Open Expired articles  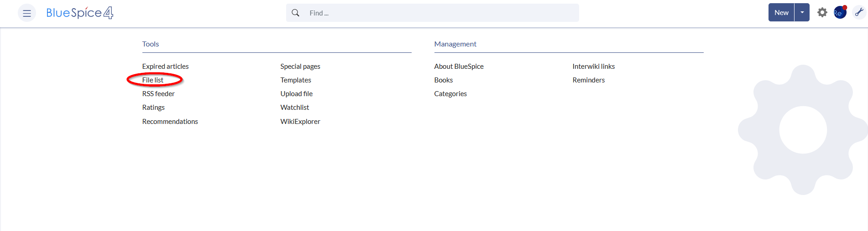(165, 67)
